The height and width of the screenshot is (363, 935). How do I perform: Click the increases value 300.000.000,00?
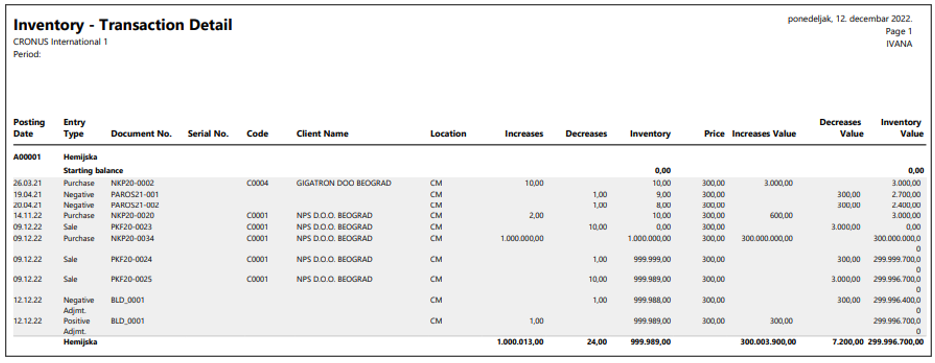pyautogui.click(x=767, y=238)
